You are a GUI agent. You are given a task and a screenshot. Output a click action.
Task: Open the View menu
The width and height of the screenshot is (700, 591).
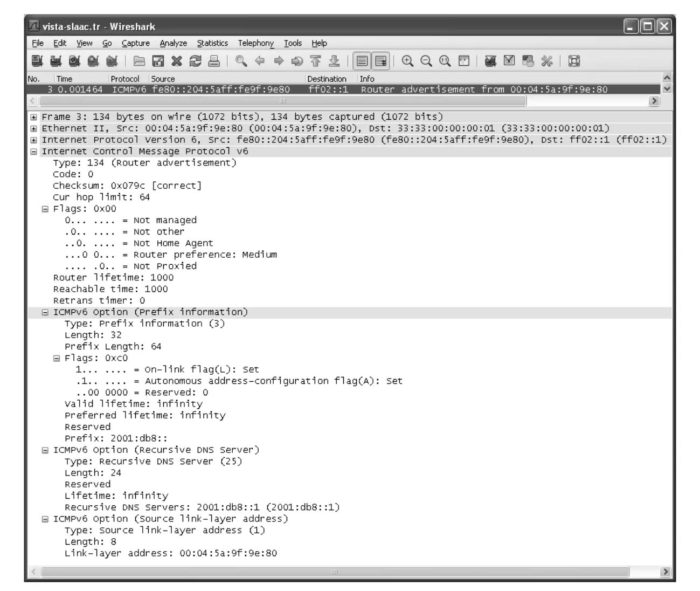(x=84, y=43)
